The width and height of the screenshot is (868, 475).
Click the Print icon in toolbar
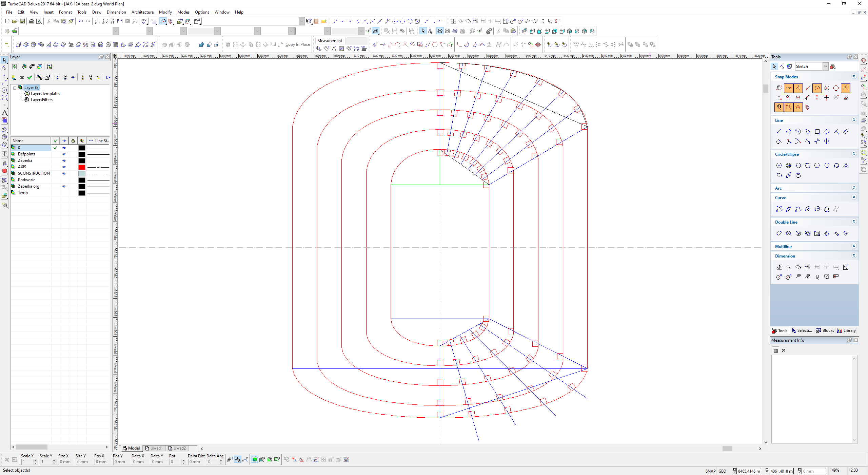click(x=31, y=21)
